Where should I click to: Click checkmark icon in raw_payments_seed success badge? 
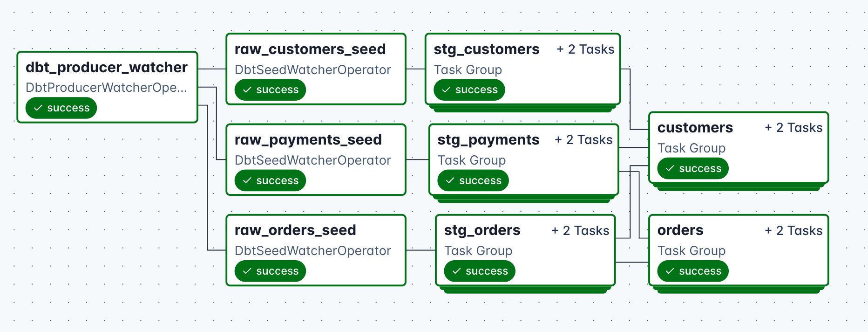pos(247,180)
